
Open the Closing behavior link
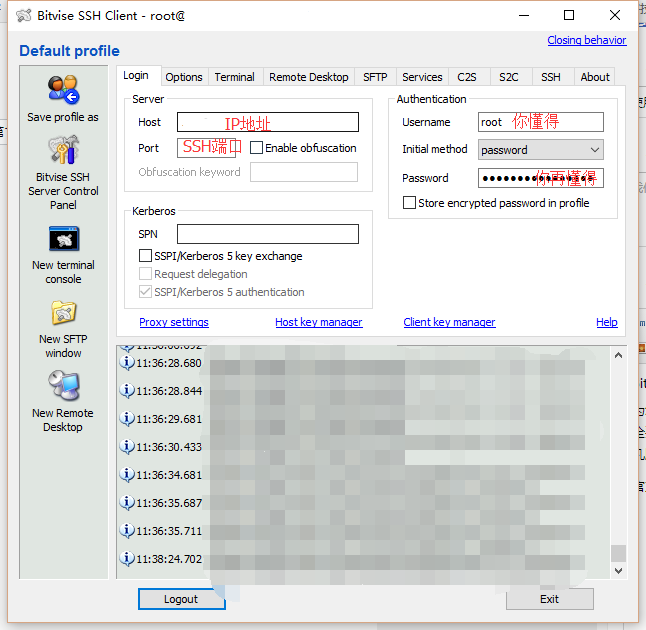click(587, 40)
